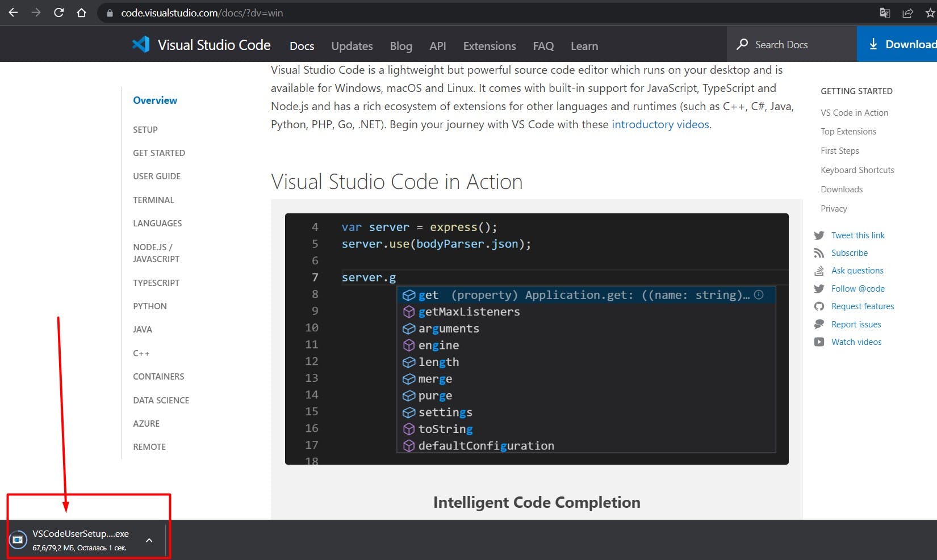The height and width of the screenshot is (560, 937).
Task: Go back with browser back arrow
Action: point(13,12)
